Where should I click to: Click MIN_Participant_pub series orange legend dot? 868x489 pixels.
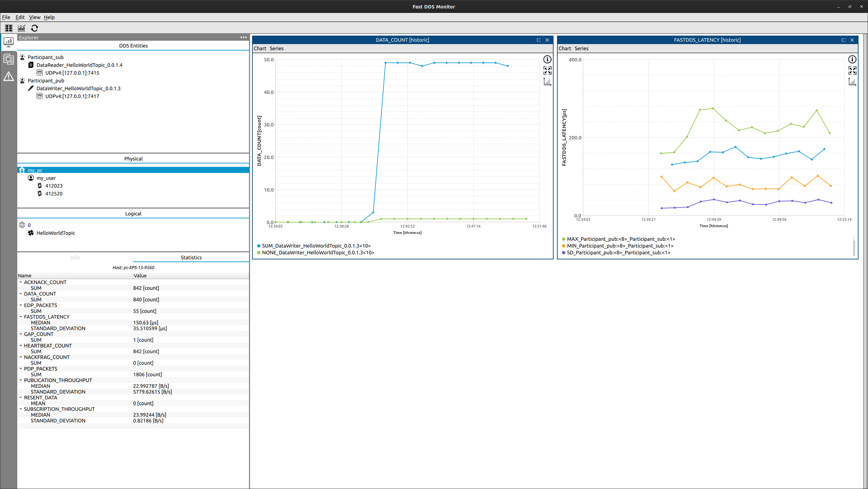tap(563, 246)
